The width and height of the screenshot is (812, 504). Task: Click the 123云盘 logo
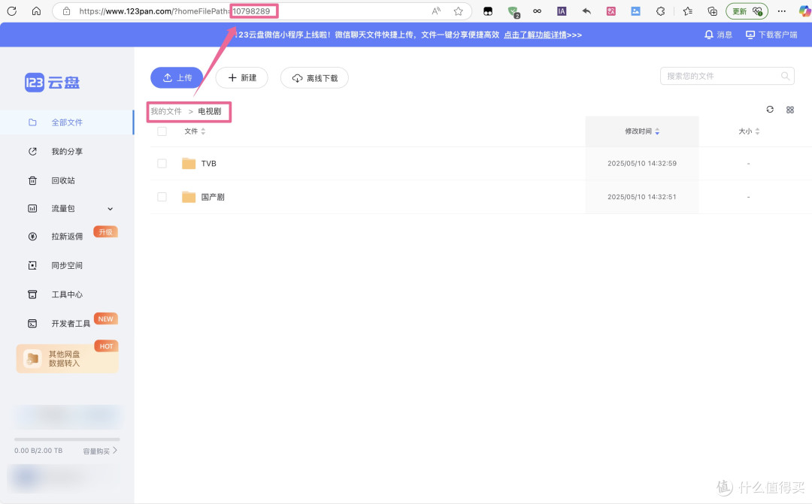click(53, 83)
